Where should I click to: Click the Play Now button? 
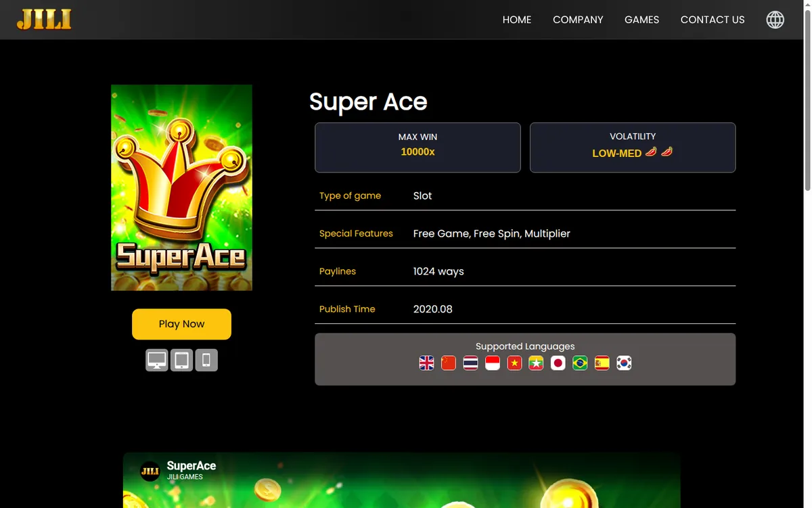point(181,324)
